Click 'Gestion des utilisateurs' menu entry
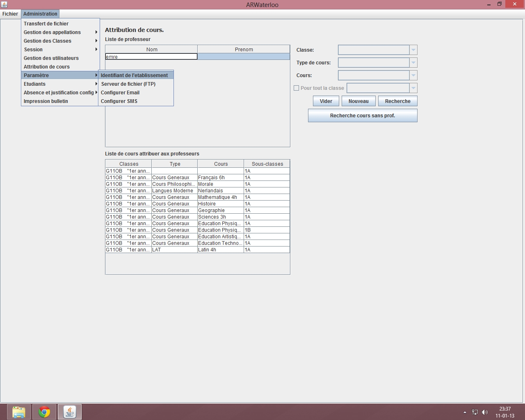Screen dimensions: 525x420 [x=51, y=58]
